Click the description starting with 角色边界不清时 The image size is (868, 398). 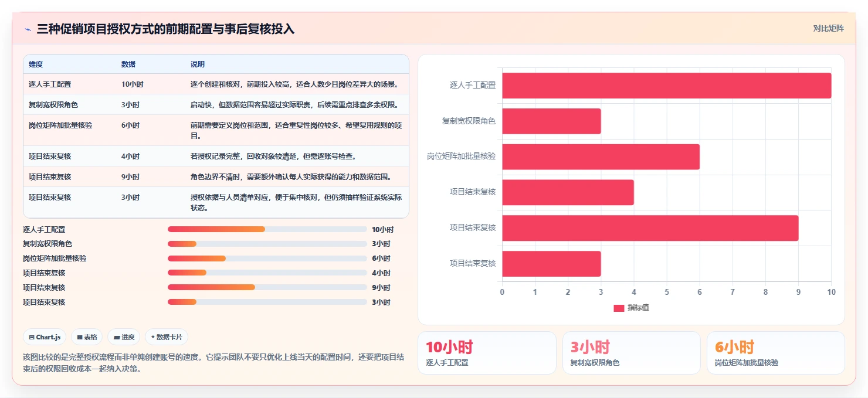291,177
